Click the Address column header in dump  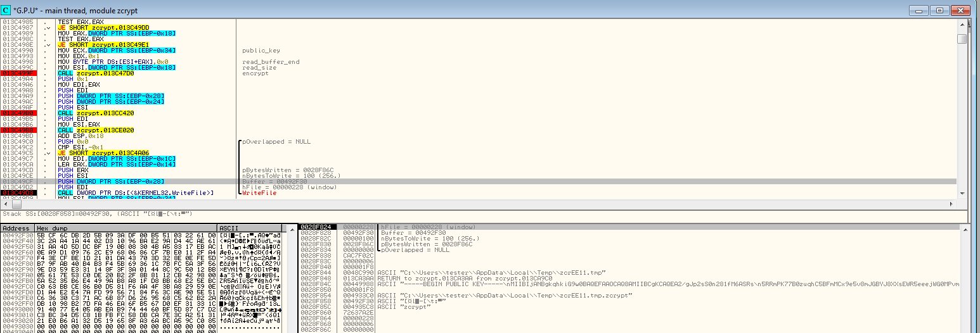pyautogui.click(x=18, y=228)
